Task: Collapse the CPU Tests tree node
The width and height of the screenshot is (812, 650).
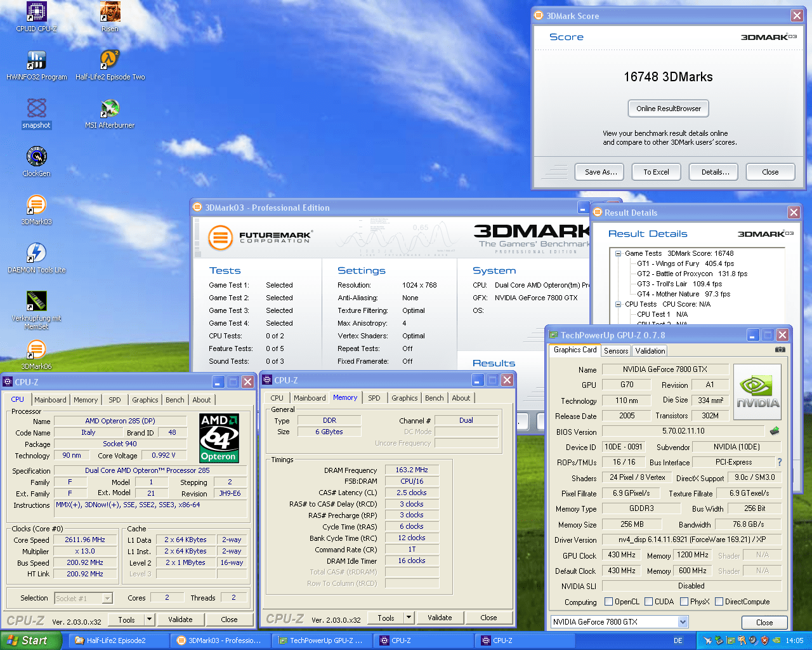Action: click(x=618, y=304)
